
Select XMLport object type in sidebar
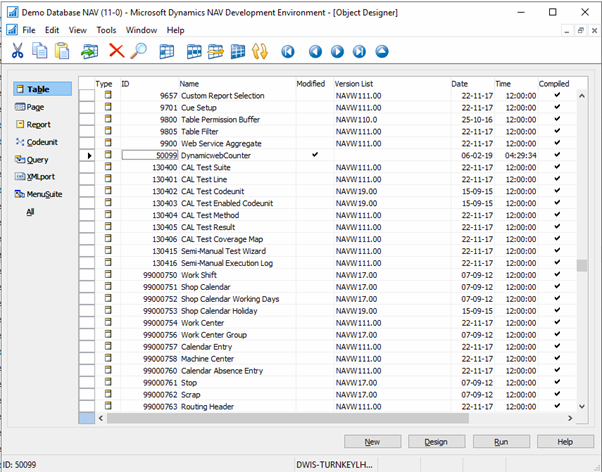(x=40, y=177)
